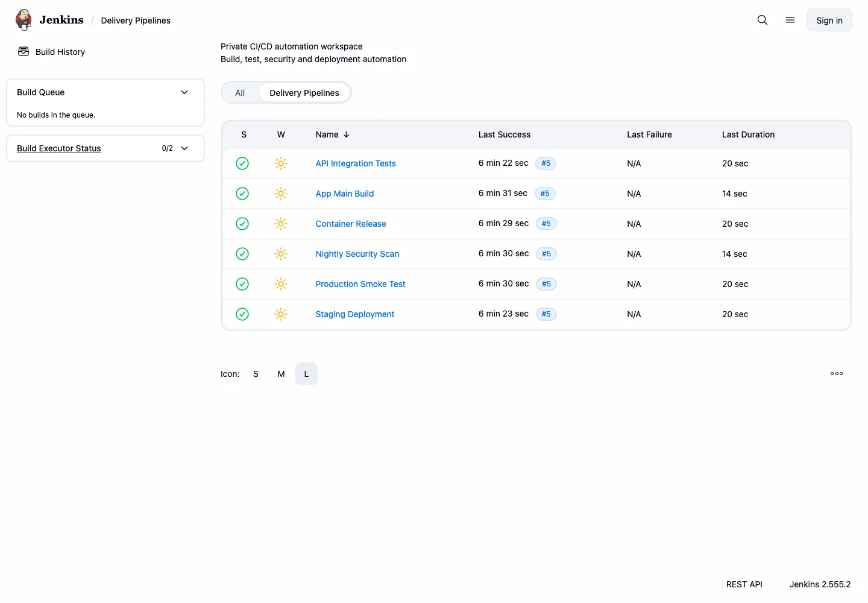Screen dimensions: 868x603
Task: Click the Jenkins butler logo
Action: (x=24, y=20)
